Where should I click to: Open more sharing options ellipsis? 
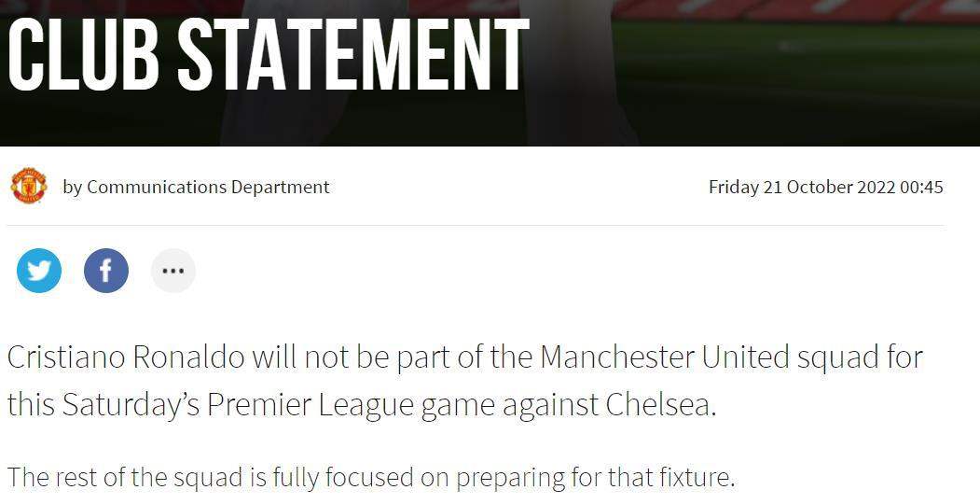173,271
